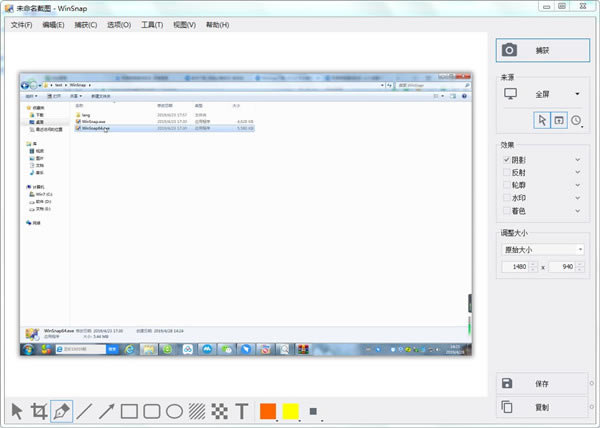This screenshot has height=428, width=600.
Task: Click WinSnap app icon in title bar
Action: 8,8
